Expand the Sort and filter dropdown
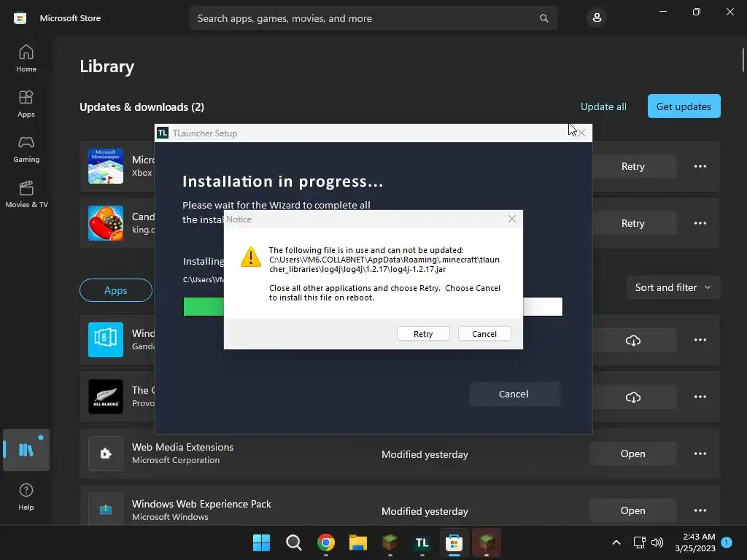747x560 pixels. 672,287
